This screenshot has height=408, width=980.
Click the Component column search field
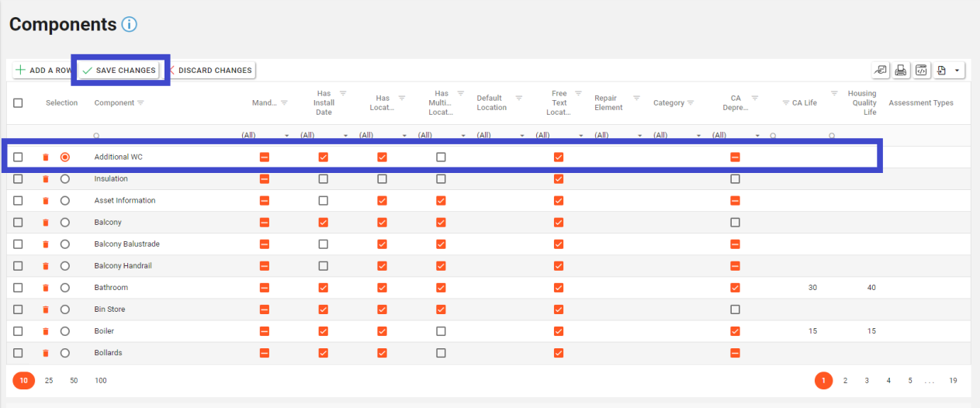(163, 136)
